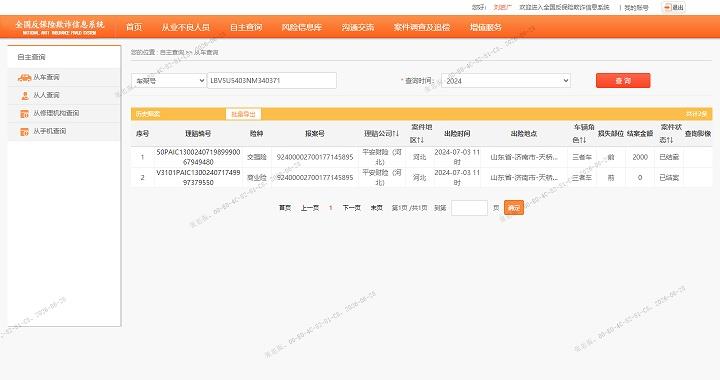Image resolution: width=720 pixels, height=380 pixels.
Task: Open 自主查询 navigation menu
Action: [x=246, y=27]
